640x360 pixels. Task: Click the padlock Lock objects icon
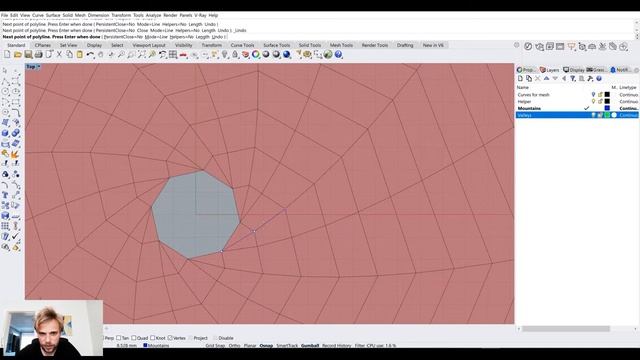click(x=235, y=54)
